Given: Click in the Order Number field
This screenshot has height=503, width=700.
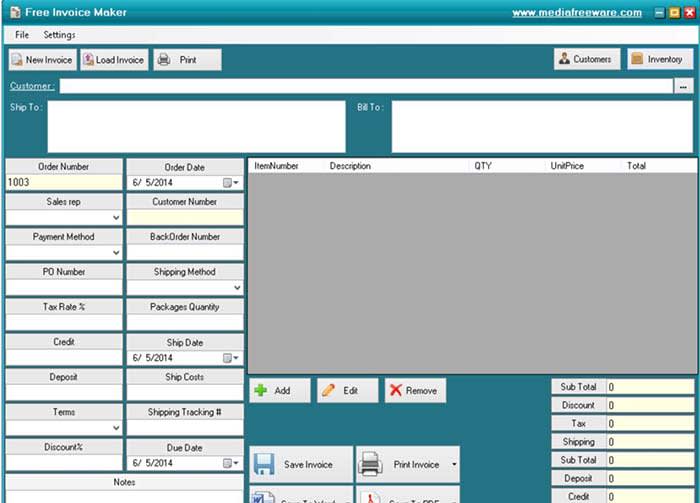Looking at the screenshot, I should pyautogui.click(x=64, y=183).
